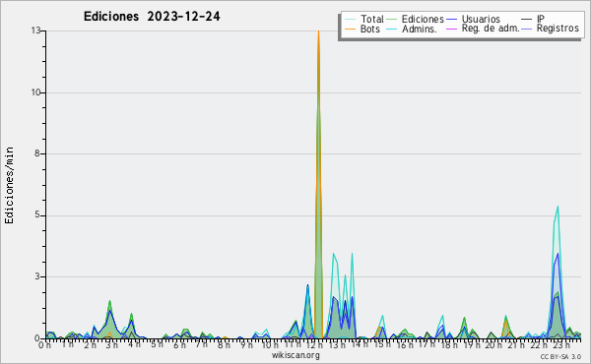Click the Total legend label
The height and width of the screenshot is (364, 591).
tap(372, 19)
